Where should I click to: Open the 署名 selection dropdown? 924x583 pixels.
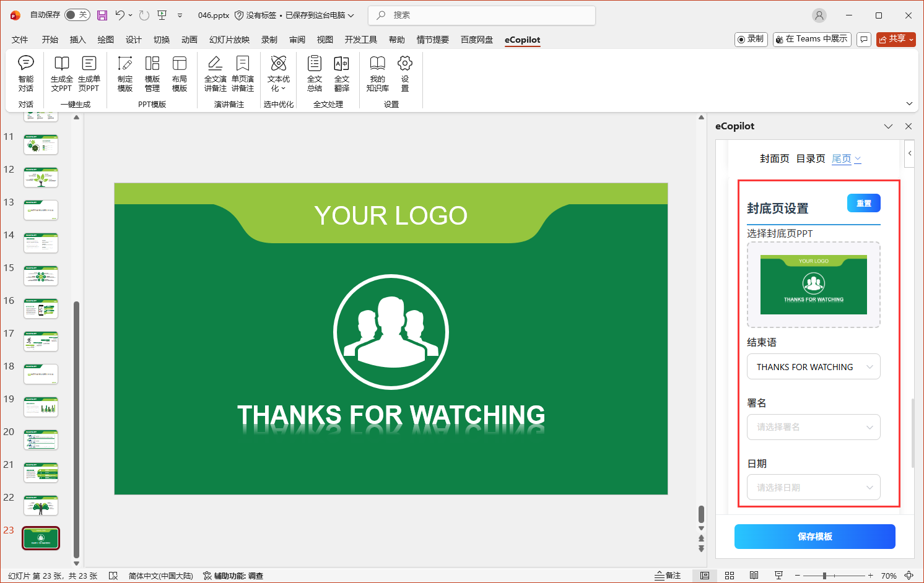813,427
